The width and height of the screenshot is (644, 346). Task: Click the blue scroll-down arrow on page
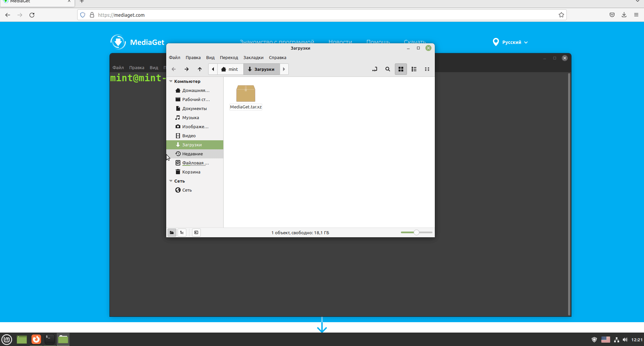coord(322,325)
